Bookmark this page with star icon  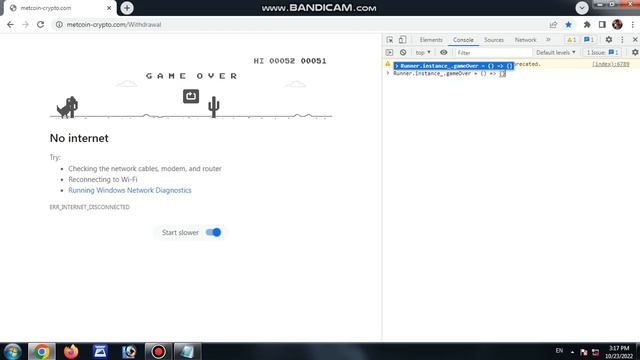(568, 24)
